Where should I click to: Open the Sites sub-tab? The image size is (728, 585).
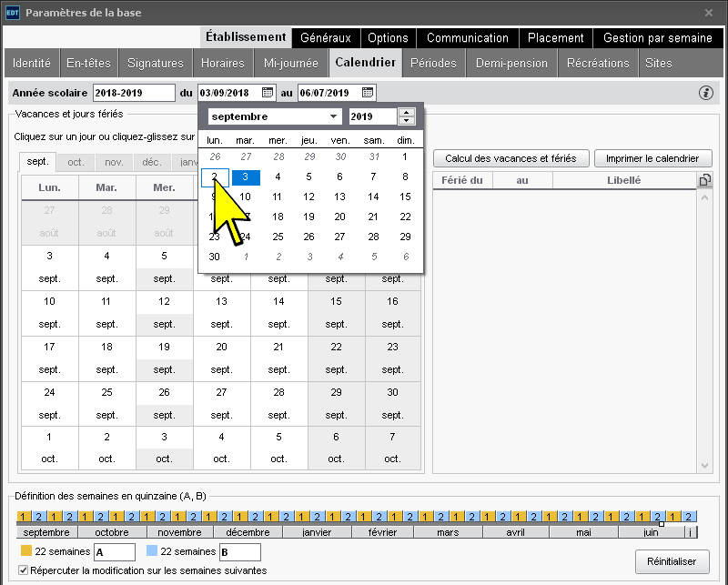658,63
